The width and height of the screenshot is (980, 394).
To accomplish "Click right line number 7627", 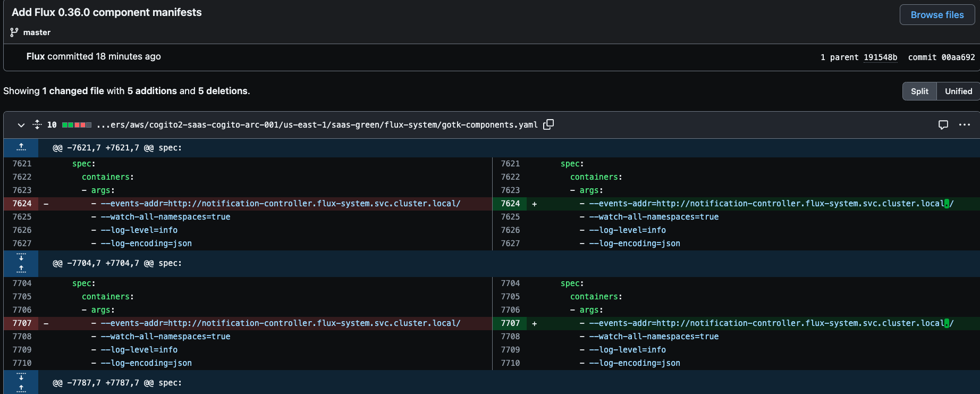I will (x=510, y=244).
